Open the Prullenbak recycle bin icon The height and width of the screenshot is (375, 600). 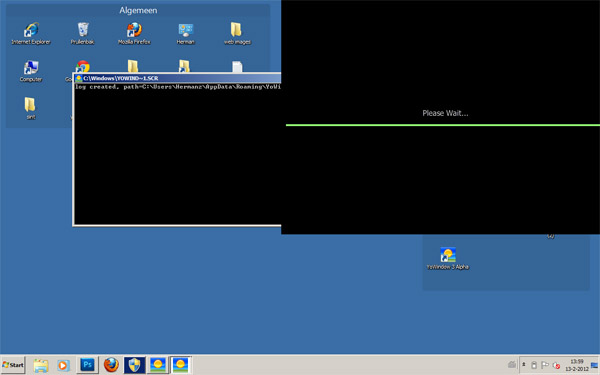83,34
